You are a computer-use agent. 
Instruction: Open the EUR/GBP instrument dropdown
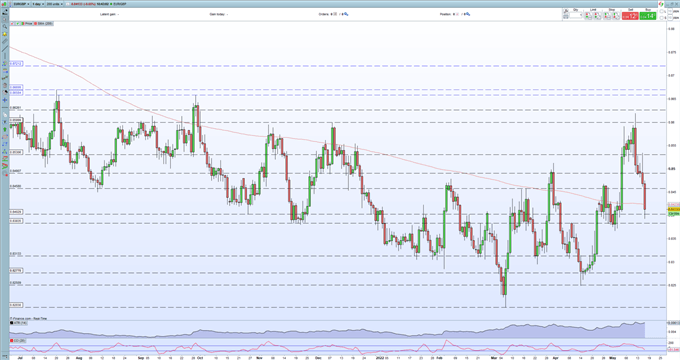(21, 4)
